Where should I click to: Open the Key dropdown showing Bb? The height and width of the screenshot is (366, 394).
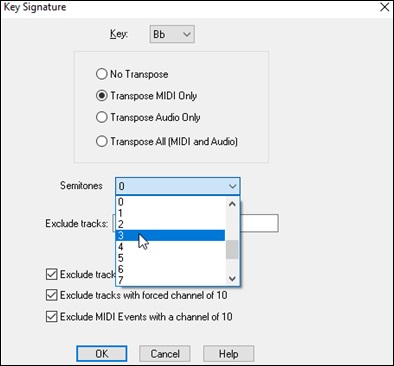tap(172, 34)
